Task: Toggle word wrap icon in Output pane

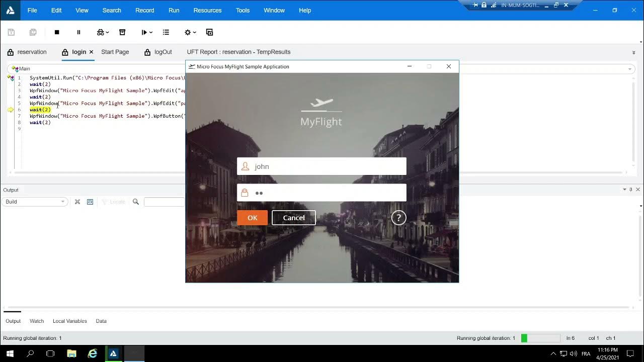Action: coord(90,202)
